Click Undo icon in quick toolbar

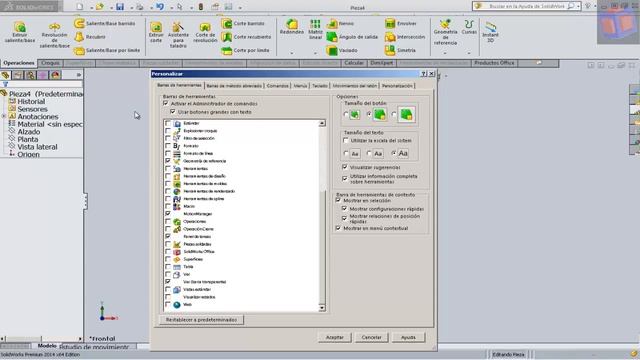[x=160, y=7]
